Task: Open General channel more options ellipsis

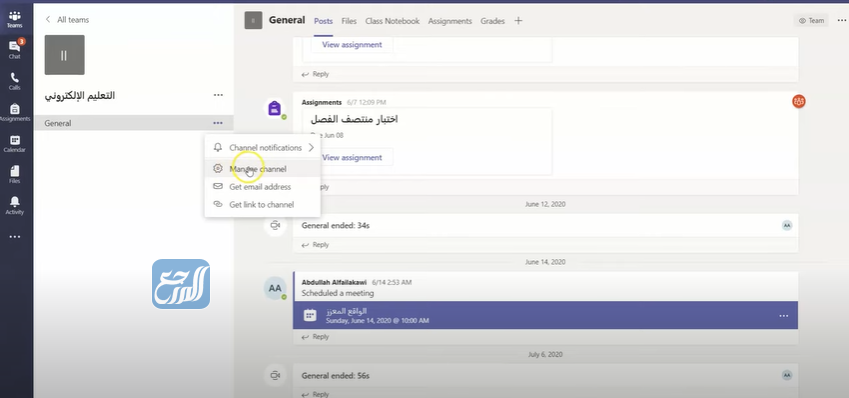Action: pos(218,123)
